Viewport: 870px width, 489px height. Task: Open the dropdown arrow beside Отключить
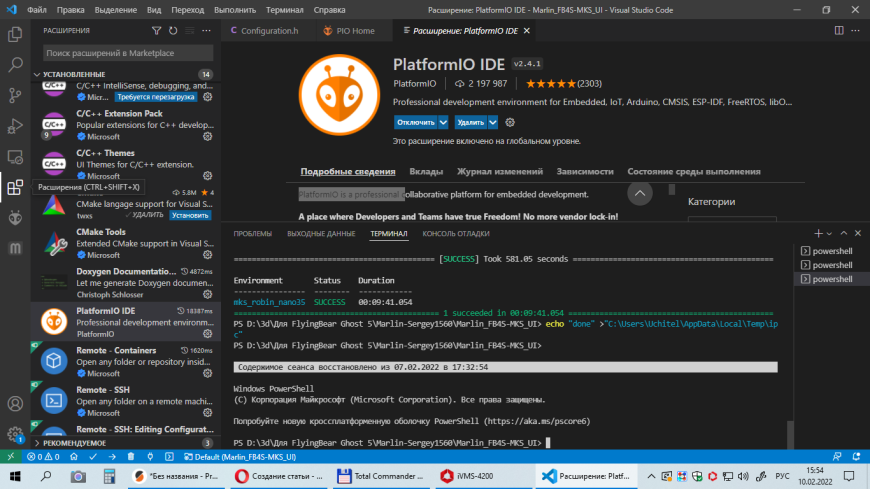pyautogui.click(x=443, y=122)
